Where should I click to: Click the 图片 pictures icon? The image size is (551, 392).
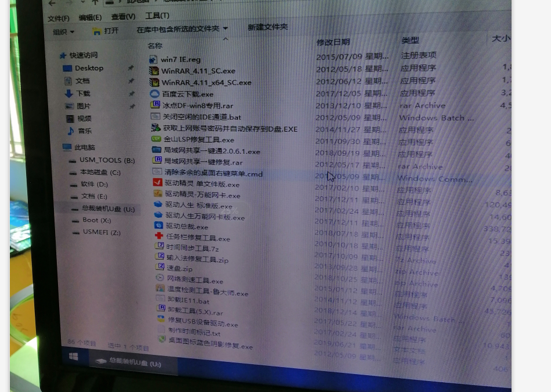point(69,106)
